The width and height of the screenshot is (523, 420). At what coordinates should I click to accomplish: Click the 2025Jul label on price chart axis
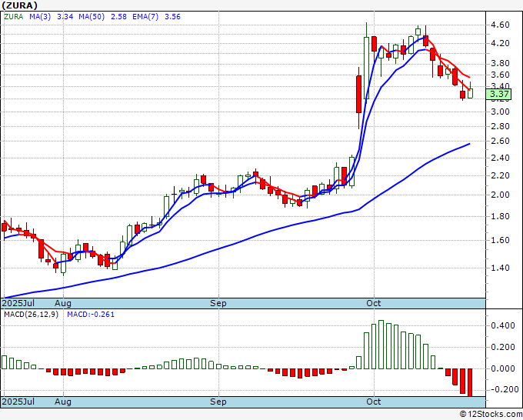(x=18, y=303)
